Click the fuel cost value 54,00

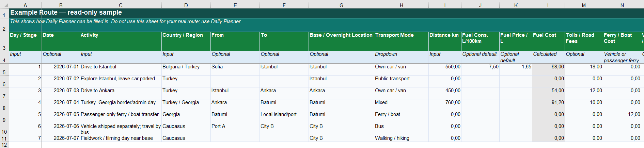[548, 93]
